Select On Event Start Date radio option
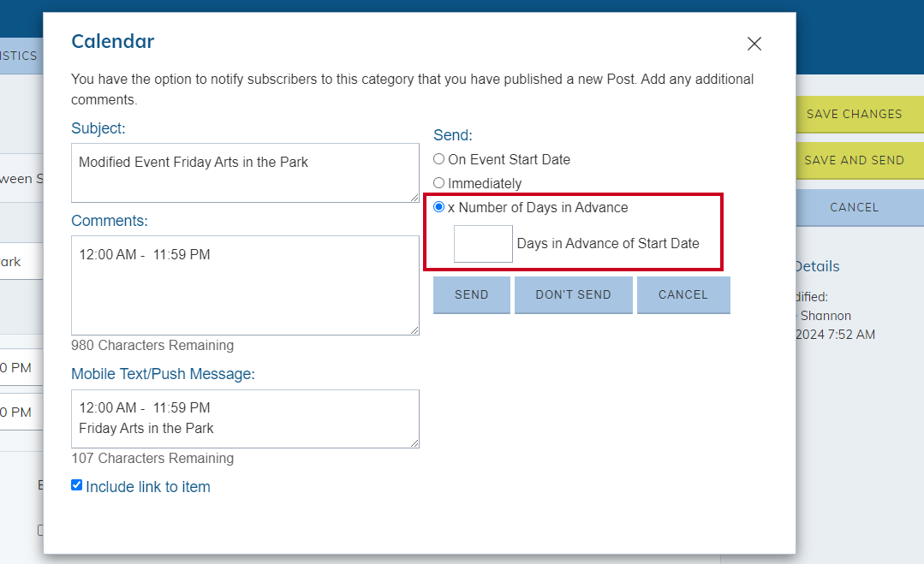Image resolution: width=924 pixels, height=564 pixels. (439, 159)
